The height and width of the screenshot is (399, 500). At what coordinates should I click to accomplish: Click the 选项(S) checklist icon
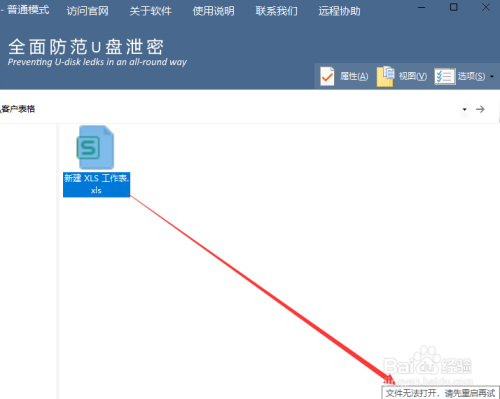[445, 77]
